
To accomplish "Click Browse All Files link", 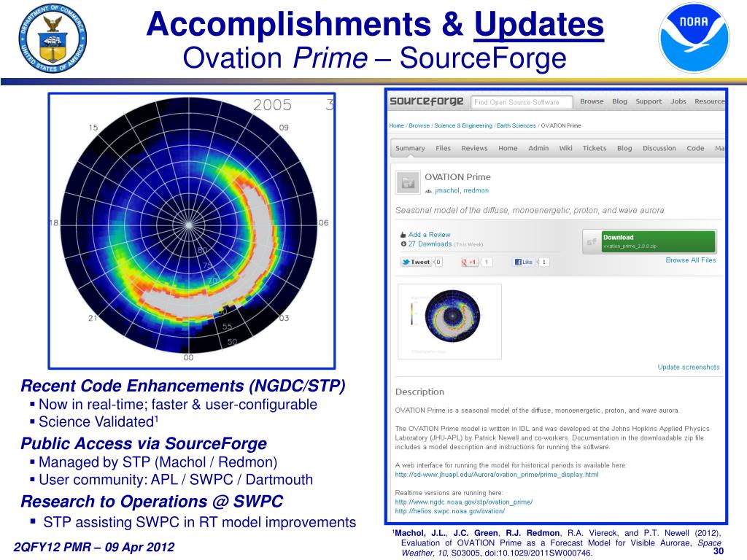I will [691, 260].
